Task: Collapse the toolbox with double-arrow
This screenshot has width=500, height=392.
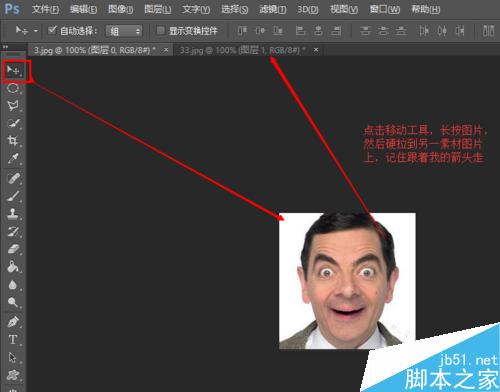Action: click(6, 47)
